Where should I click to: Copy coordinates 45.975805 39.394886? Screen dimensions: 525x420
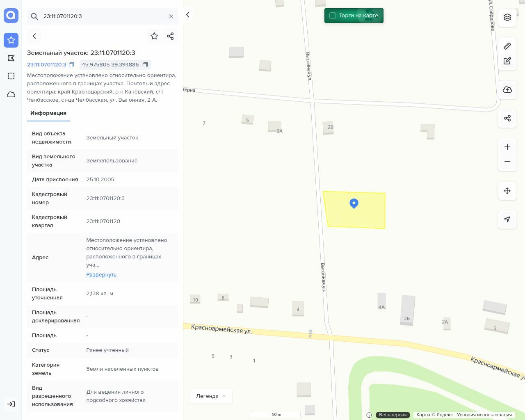[145, 65]
